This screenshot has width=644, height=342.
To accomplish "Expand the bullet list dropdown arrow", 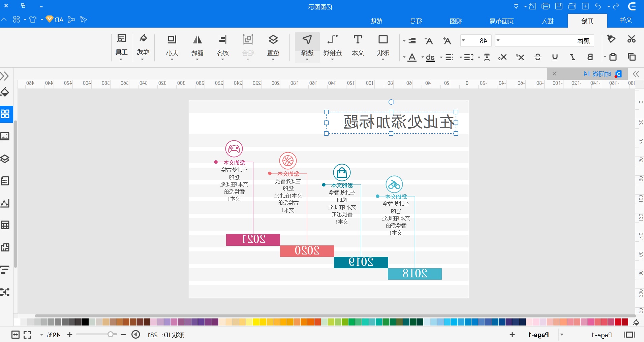I will [441, 57].
